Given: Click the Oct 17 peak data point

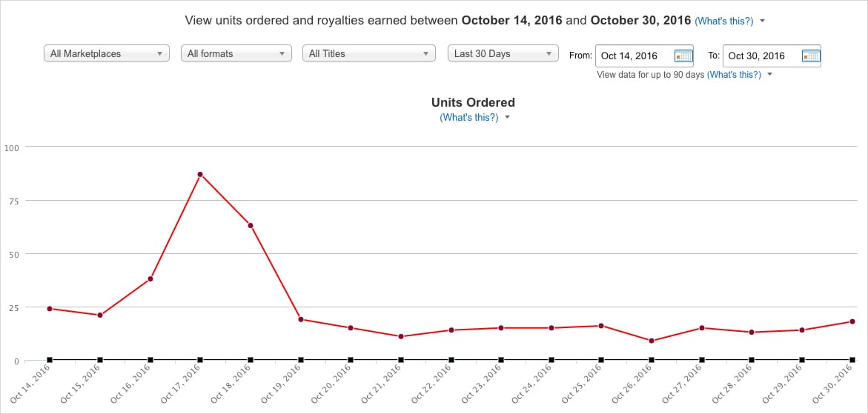Looking at the screenshot, I should point(200,174).
